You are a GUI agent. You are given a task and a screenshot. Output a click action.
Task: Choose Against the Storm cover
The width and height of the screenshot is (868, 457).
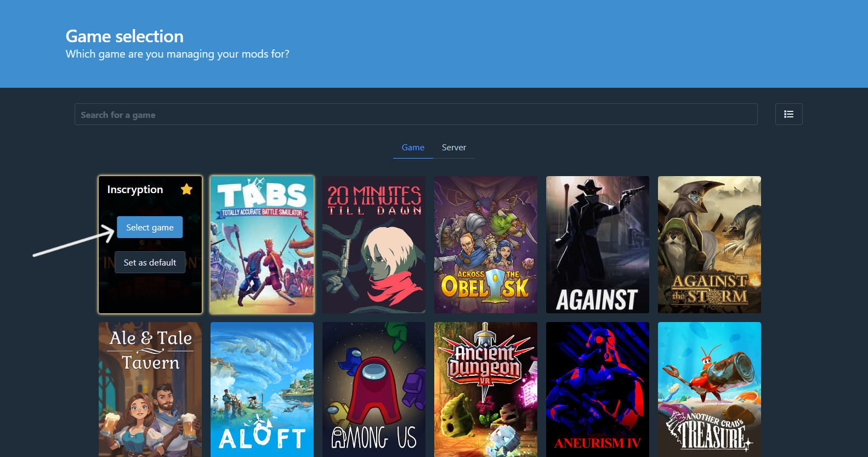click(710, 245)
